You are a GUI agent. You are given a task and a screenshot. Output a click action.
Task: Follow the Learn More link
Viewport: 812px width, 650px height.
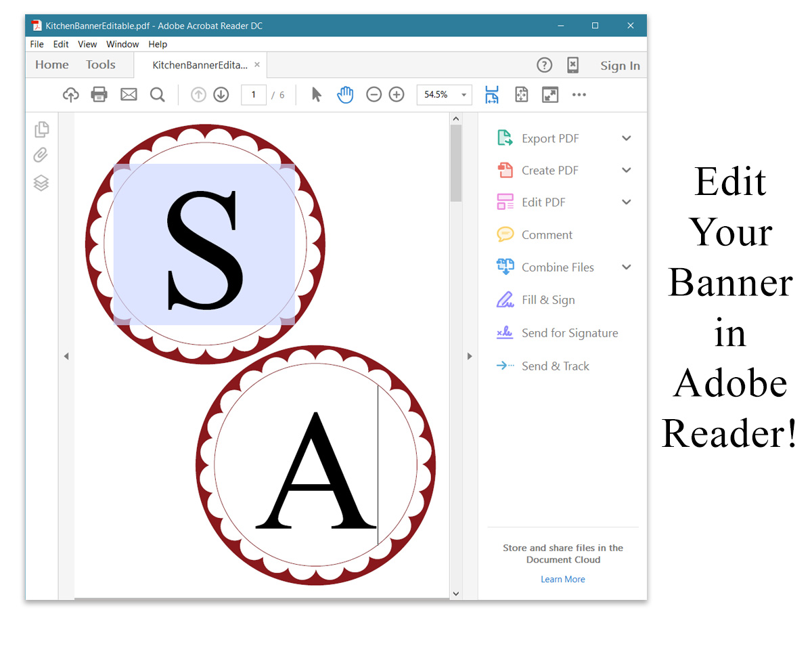[563, 579]
